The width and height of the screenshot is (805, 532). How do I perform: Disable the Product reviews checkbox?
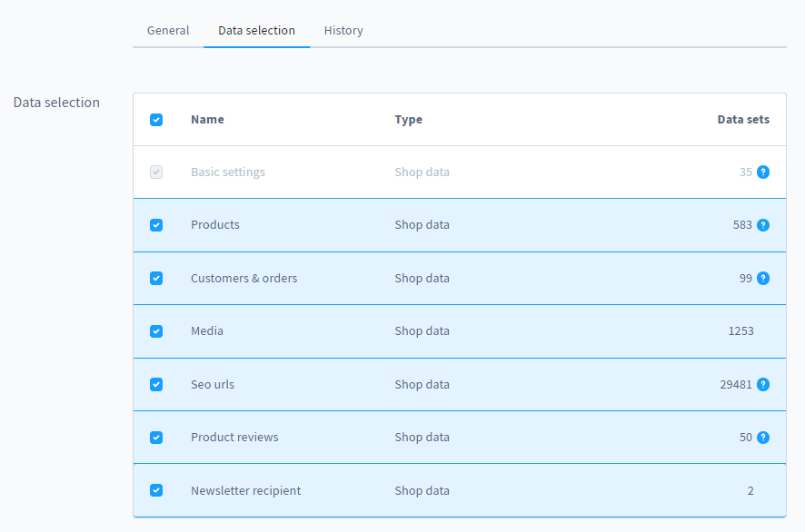[x=156, y=437]
